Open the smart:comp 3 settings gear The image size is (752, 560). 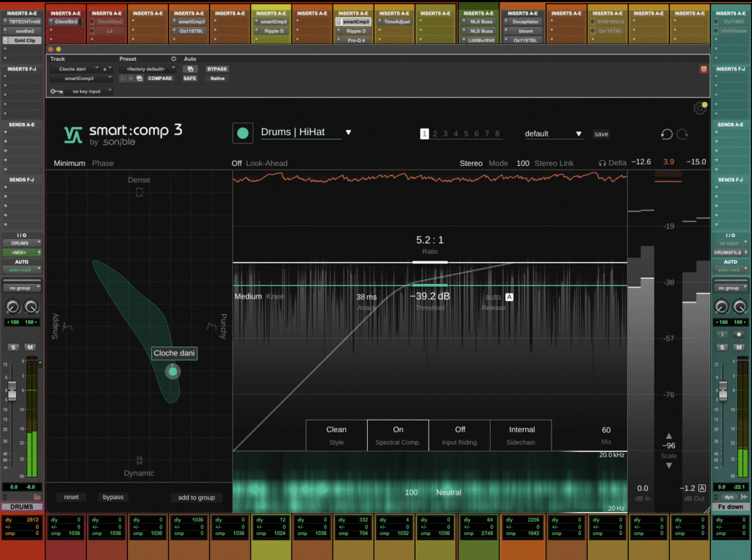(x=701, y=107)
